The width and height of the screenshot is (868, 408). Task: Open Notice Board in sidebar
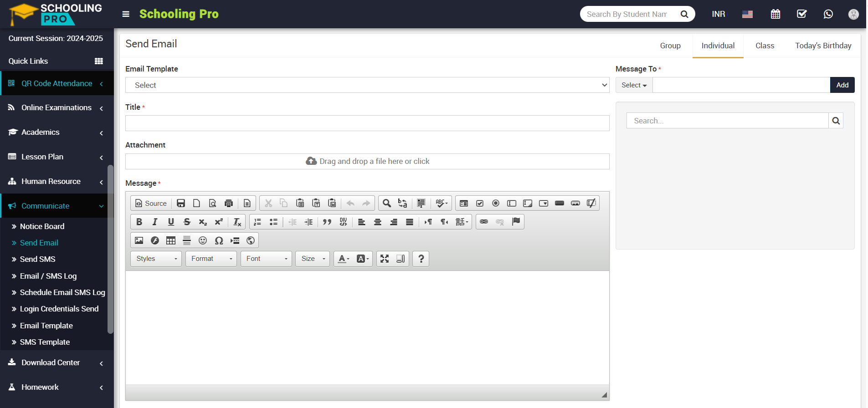pos(42,226)
